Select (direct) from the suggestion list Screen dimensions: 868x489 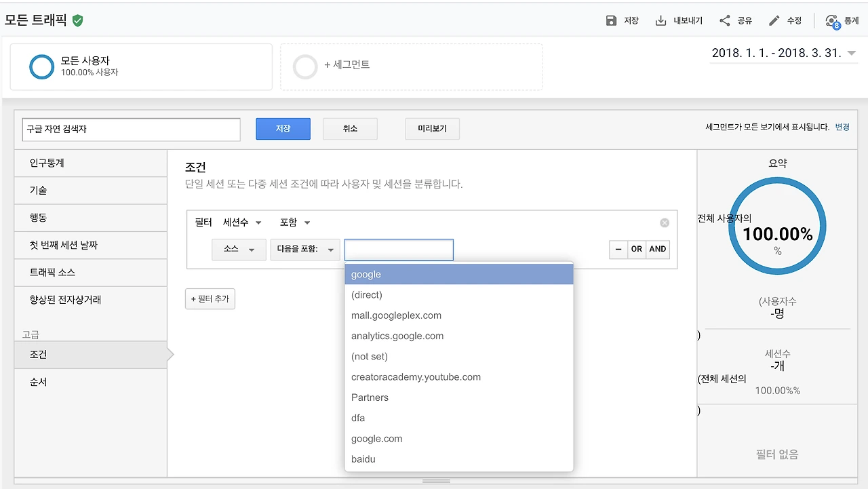[x=459, y=295]
